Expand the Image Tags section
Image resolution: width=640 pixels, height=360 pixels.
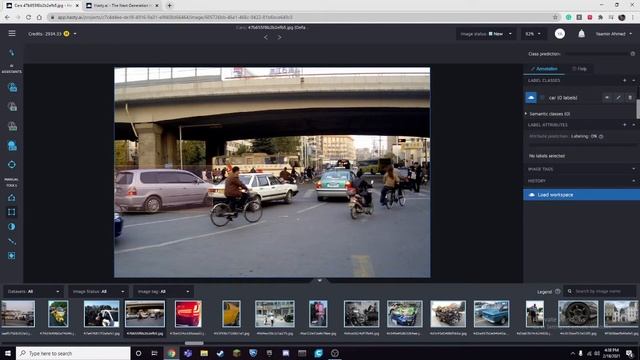(x=633, y=169)
